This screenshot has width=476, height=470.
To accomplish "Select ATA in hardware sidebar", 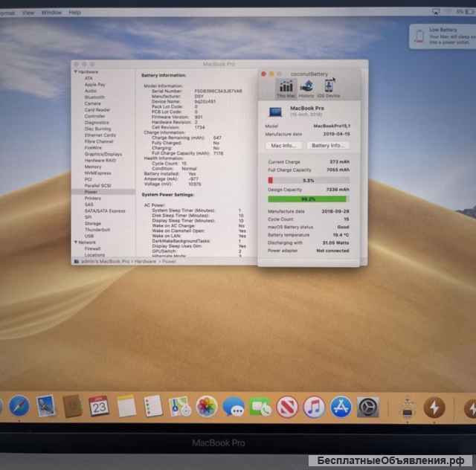I will (89, 78).
